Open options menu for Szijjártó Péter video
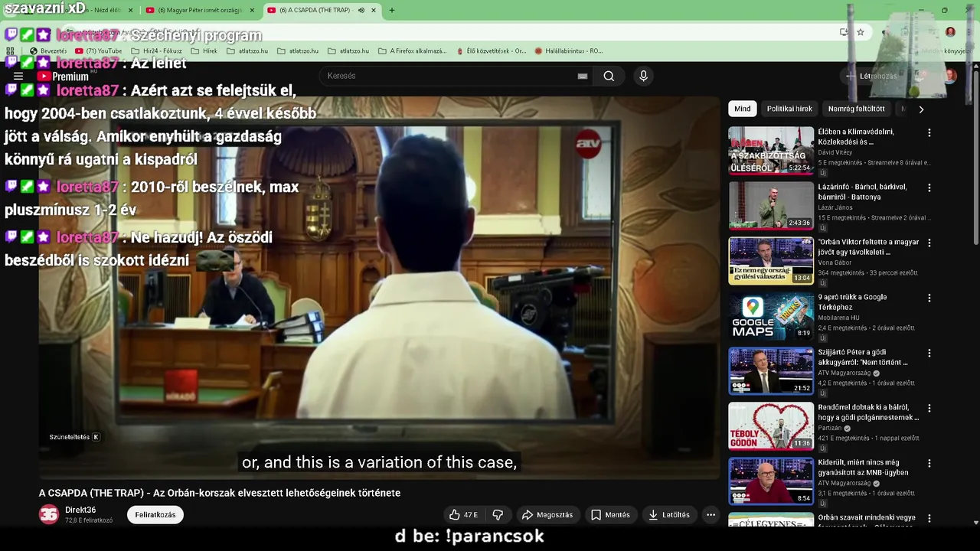The image size is (980, 551). click(x=929, y=353)
